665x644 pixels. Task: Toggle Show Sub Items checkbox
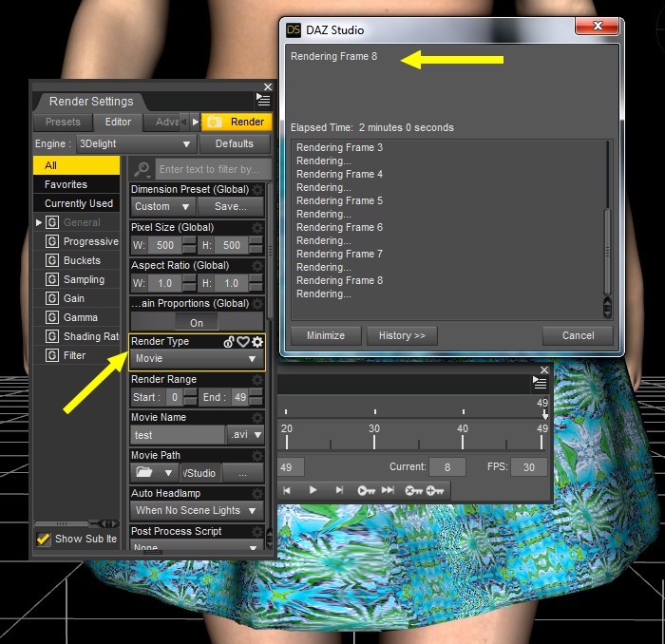coord(43,539)
